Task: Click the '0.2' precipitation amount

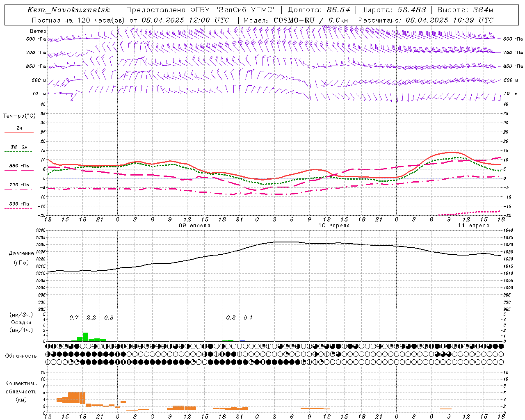Action: click(231, 317)
